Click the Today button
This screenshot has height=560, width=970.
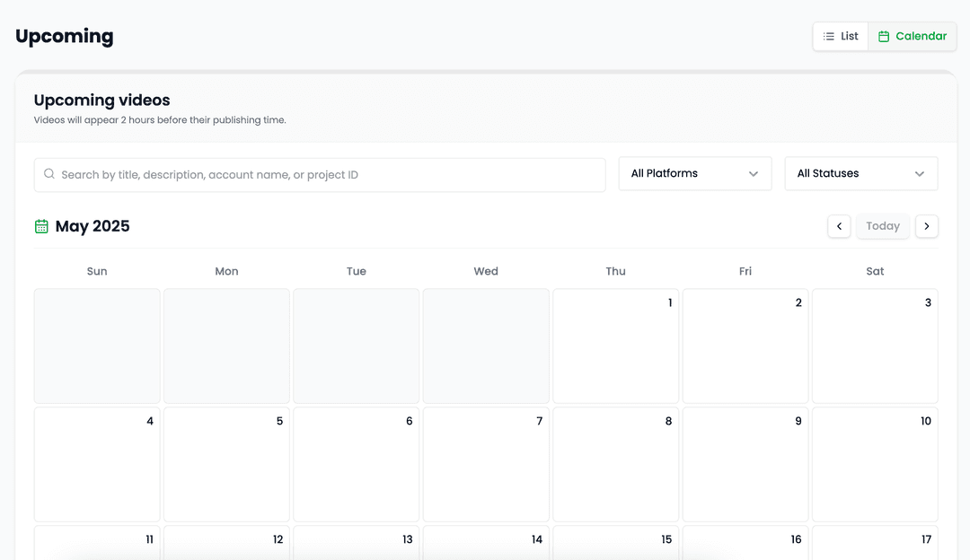click(x=883, y=226)
